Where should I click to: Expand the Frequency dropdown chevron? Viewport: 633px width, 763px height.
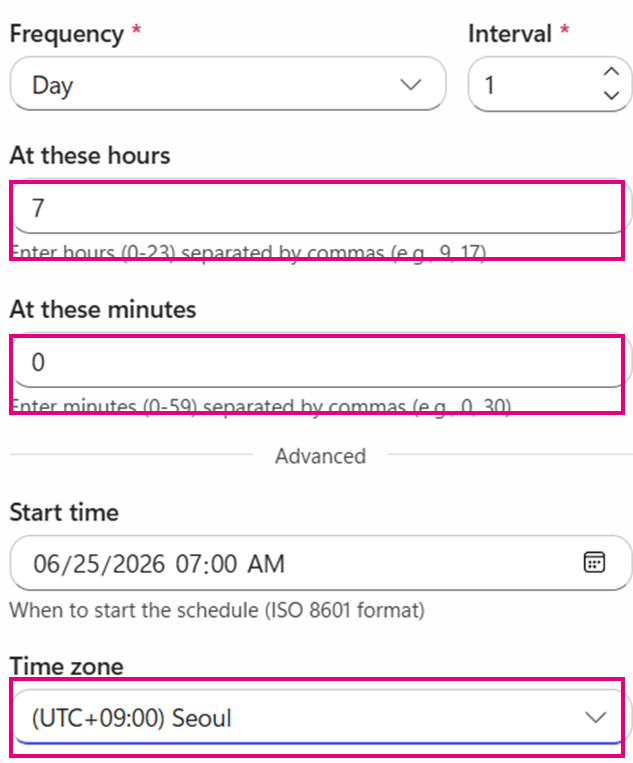pos(411,85)
